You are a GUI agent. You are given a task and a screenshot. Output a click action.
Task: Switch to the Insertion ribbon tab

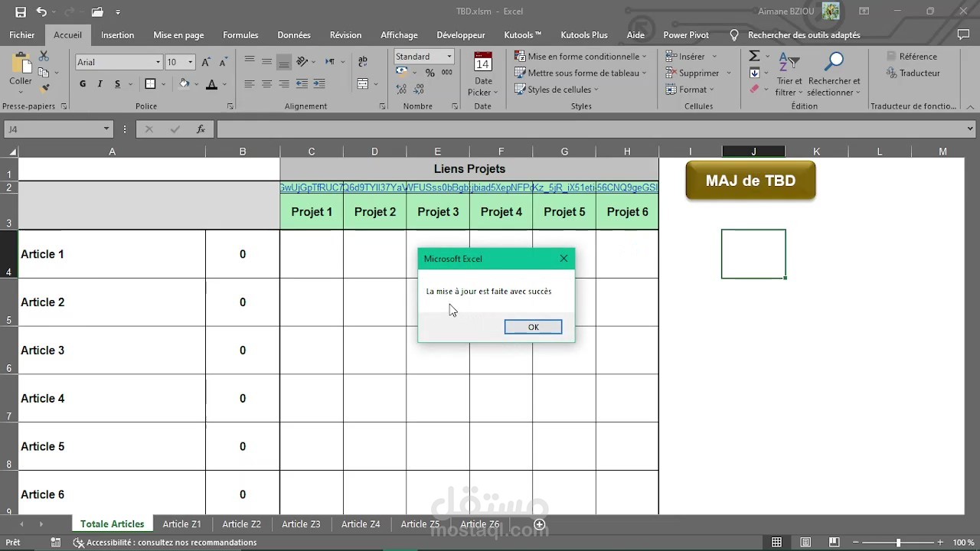click(x=117, y=35)
